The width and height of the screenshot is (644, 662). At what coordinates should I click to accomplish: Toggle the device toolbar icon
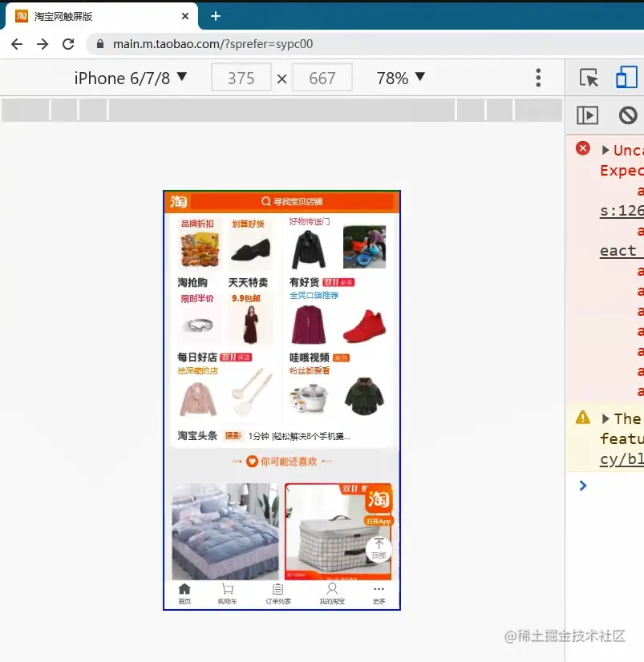tap(626, 77)
